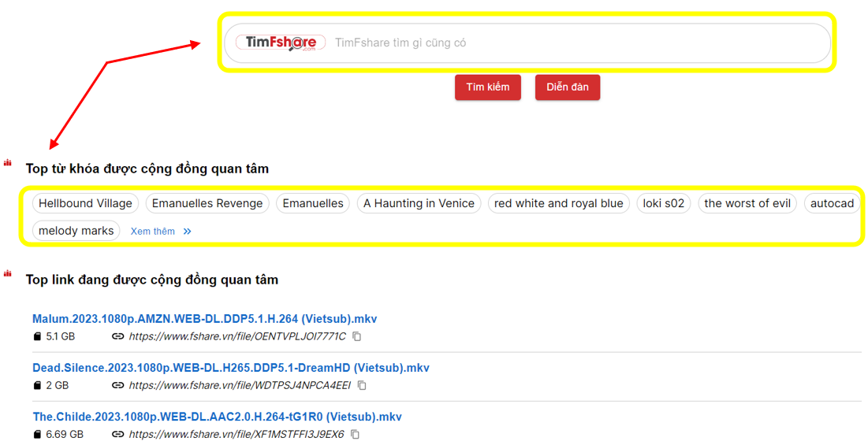Copy the Dead.Silence file link icon
The height and width of the screenshot is (445, 868).
pos(362,385)
